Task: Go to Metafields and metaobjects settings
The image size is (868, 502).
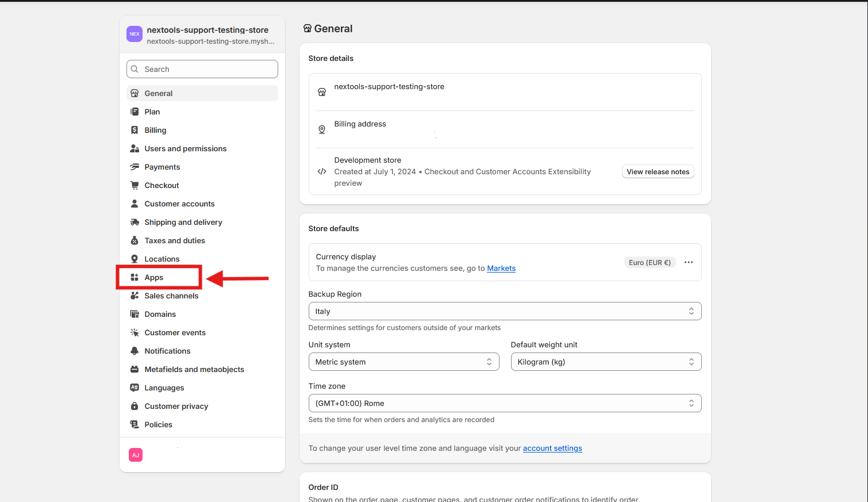Action: pyautogui.click(x=194, y=369)
